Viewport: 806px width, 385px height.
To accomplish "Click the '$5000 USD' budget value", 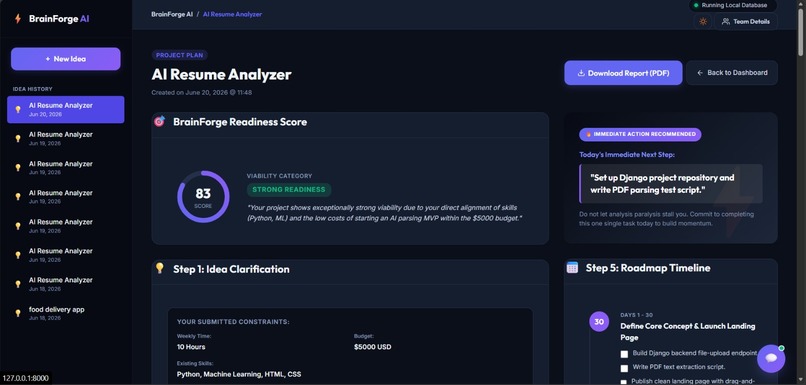I will (372, 347).
